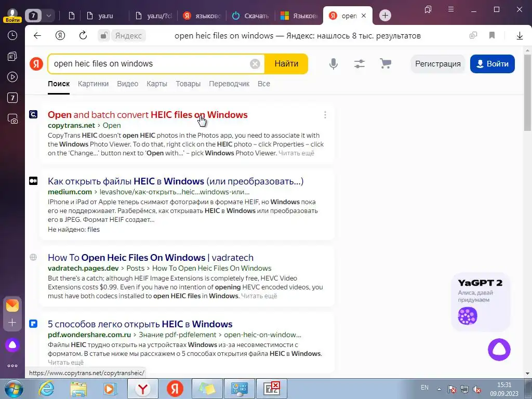
Task: Open Windows Explorer folder on taskbar
Action: click(78, 389)
